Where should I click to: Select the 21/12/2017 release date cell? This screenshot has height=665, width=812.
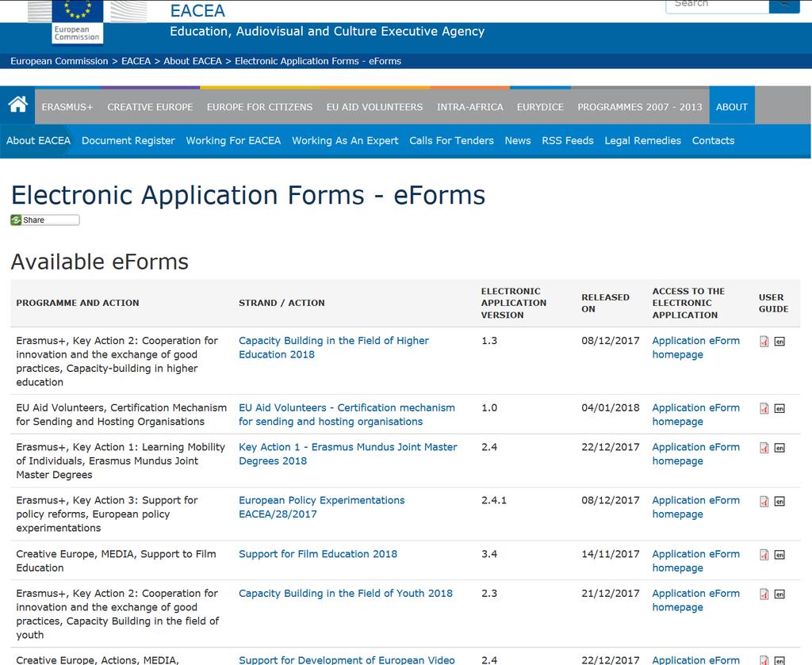611,593
